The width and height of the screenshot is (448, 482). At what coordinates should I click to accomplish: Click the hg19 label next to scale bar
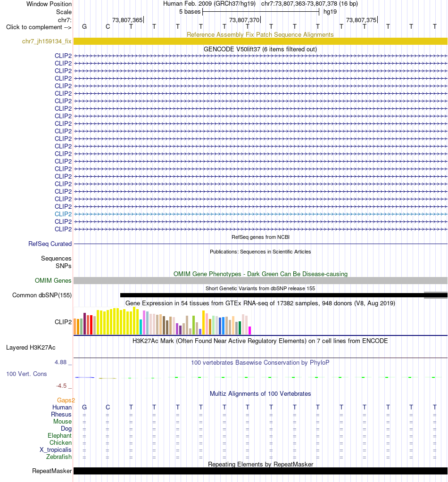tap(330, 12)
